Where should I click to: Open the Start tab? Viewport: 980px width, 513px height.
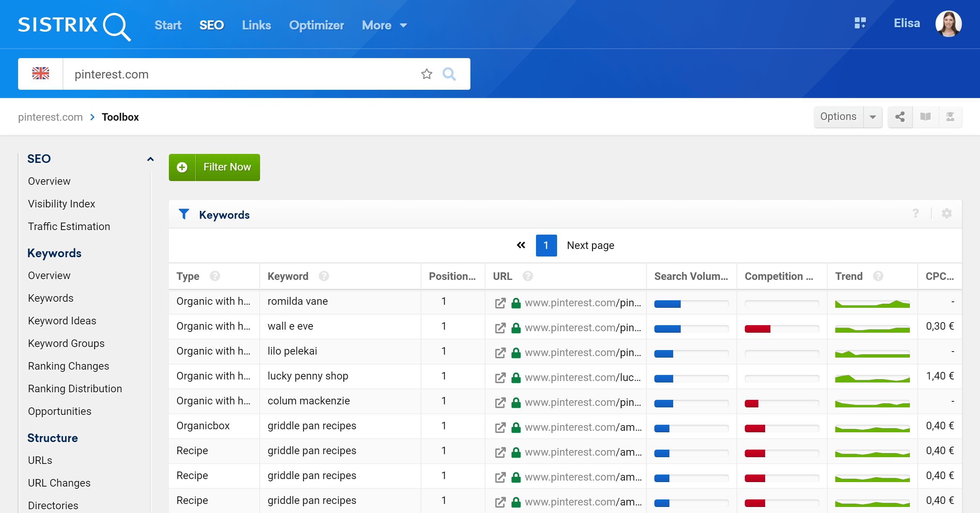click(168, 25)
